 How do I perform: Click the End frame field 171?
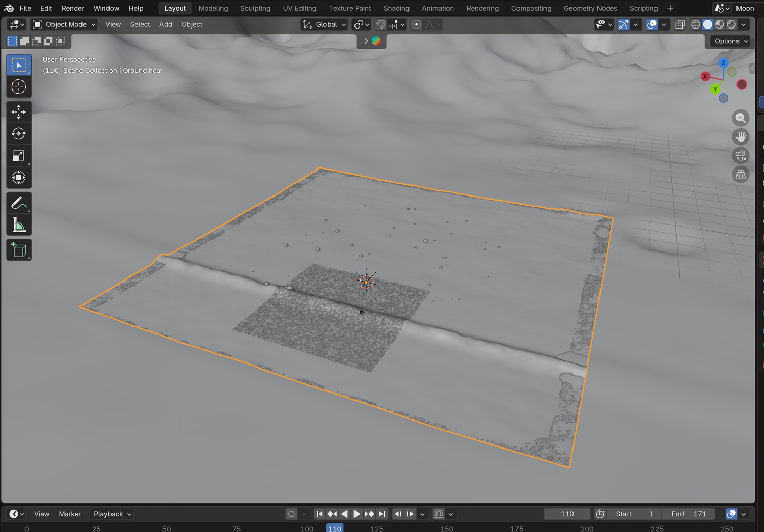pyautogui.click(x=689, y=514)
